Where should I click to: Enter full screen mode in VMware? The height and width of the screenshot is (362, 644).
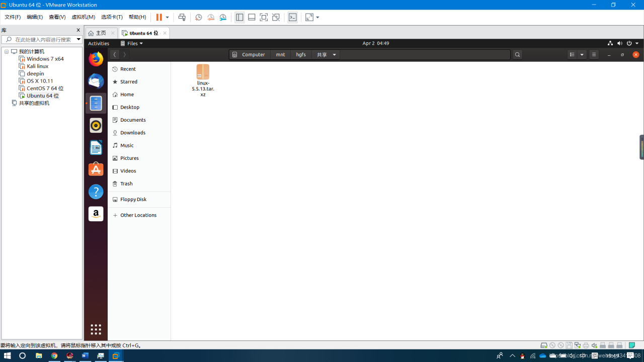click(264, 17)
